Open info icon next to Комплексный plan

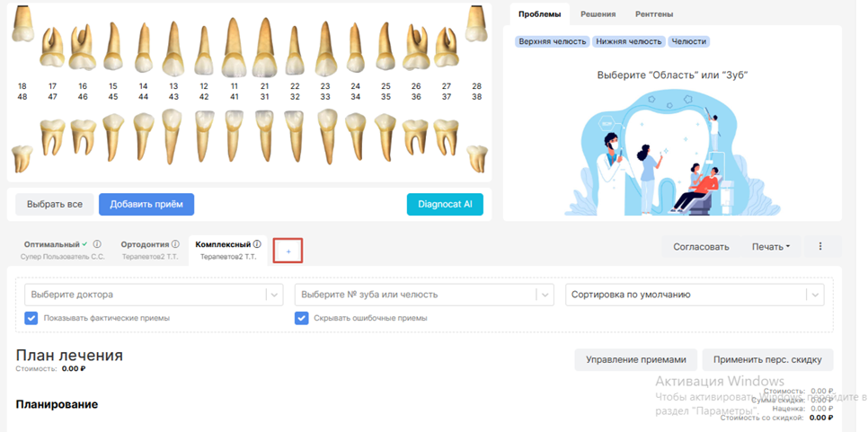257,244
